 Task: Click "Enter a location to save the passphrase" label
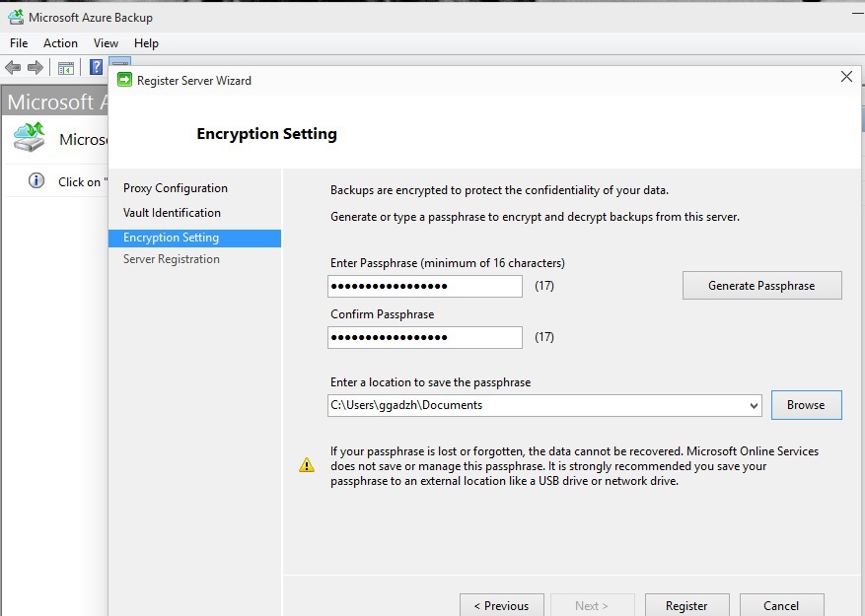coord(430,382)
